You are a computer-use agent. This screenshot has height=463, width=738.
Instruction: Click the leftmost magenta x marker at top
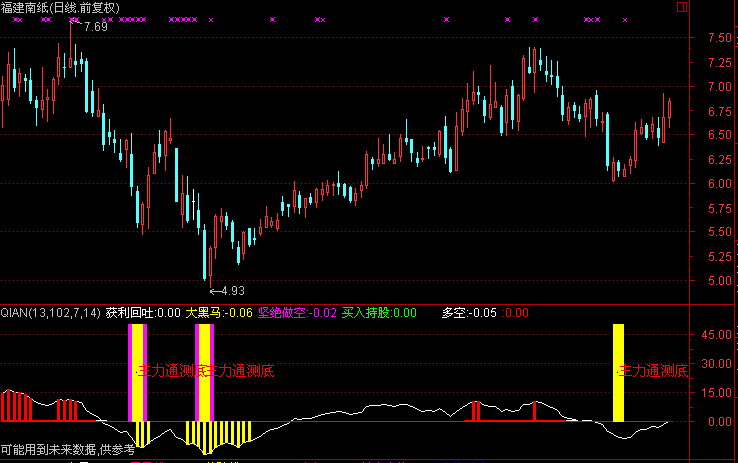pos(15,20)
